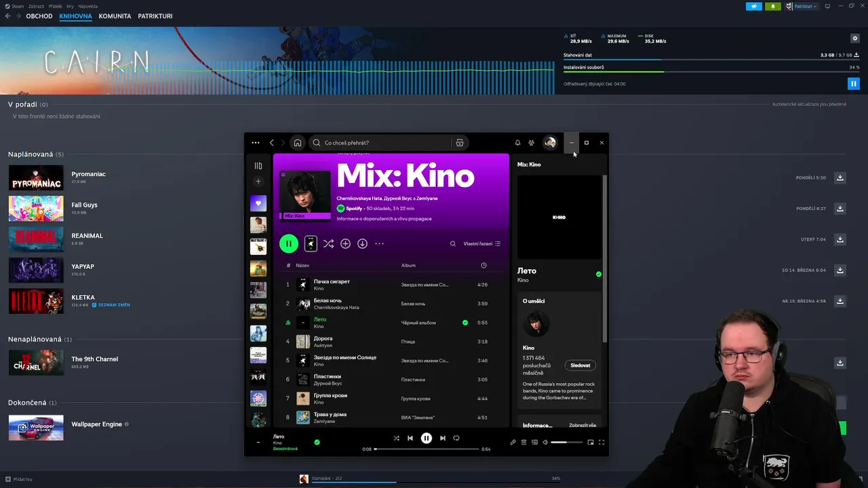This screenshot has height=488, width=868.
Task: Click plus to create playlist in sidebar
Action: click(x=258, y=181)
